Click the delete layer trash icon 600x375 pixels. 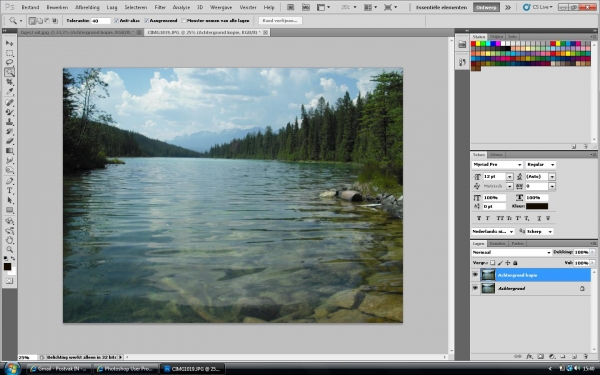586,356
